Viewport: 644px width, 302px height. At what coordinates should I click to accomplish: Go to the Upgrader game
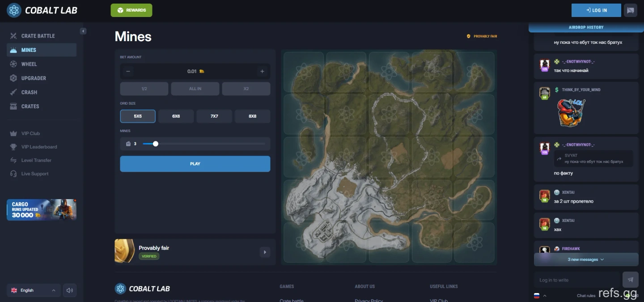click(42, 78)
